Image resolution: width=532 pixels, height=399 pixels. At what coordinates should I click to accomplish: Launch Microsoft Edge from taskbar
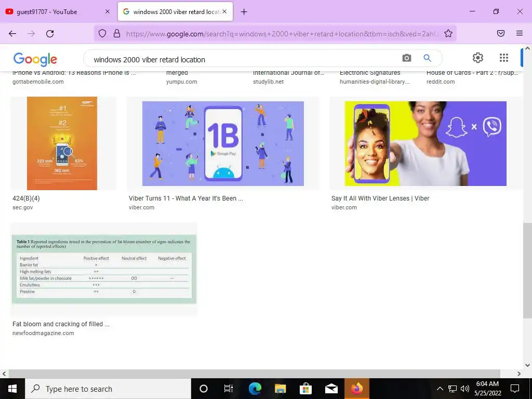[255, 389]
